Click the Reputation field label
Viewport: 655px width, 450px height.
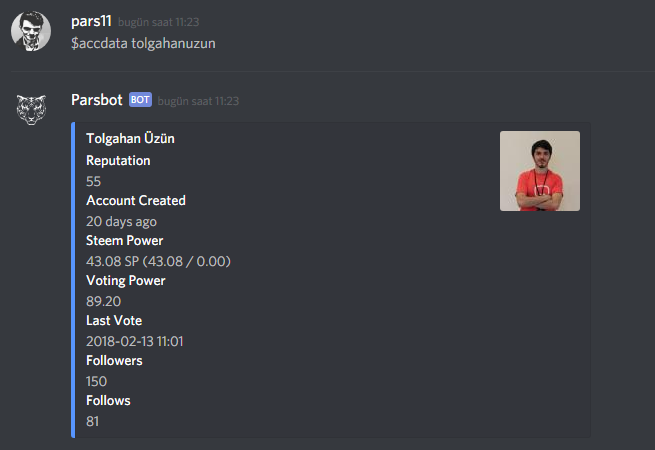[118, 161]
